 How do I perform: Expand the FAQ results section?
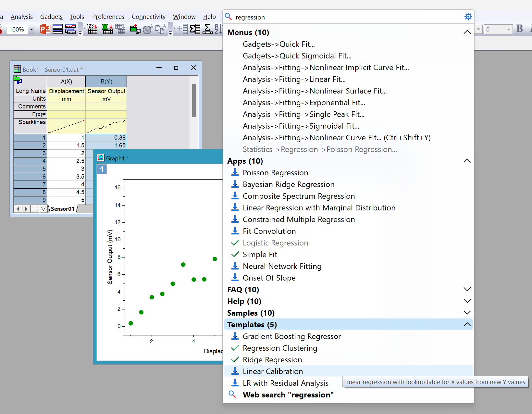[467, 290]
